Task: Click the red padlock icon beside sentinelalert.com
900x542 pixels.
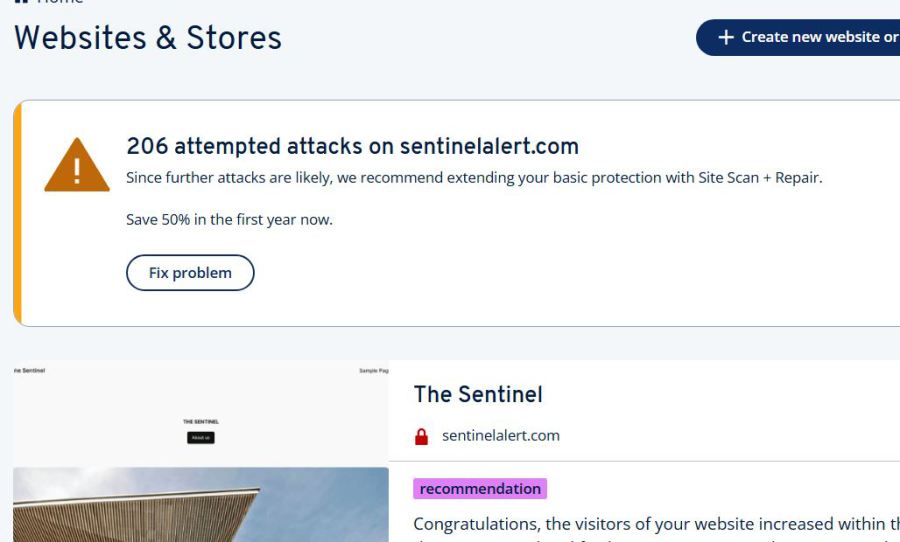Action: click(421, 436)
